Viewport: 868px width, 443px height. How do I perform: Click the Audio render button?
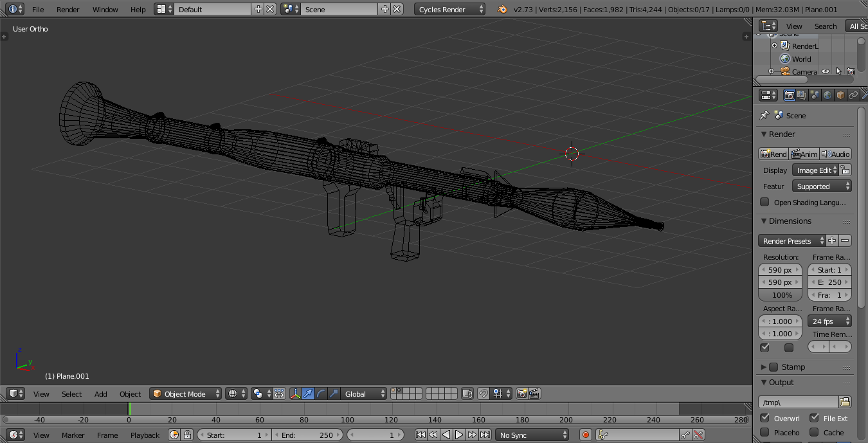pos(836,154)
